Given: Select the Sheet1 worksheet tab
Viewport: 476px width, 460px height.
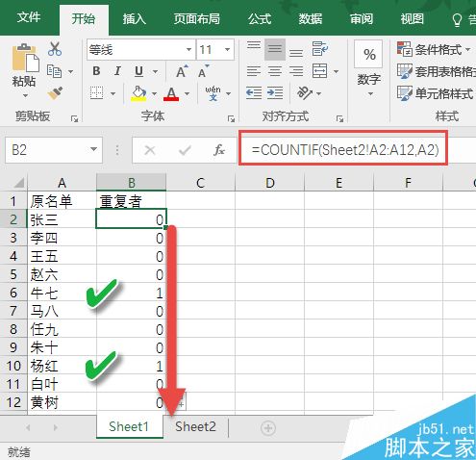Looking at the screenshot, I should click(x=129, y=427).
